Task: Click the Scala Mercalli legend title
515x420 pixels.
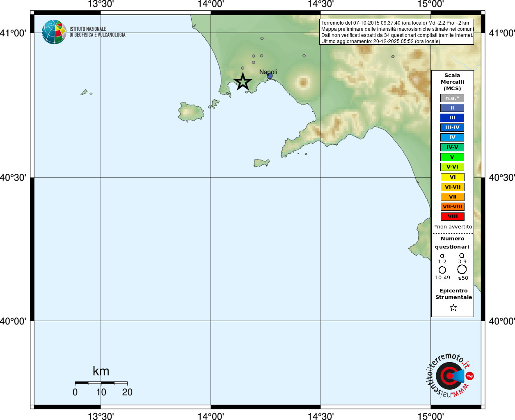Action: tap(452, 82)
